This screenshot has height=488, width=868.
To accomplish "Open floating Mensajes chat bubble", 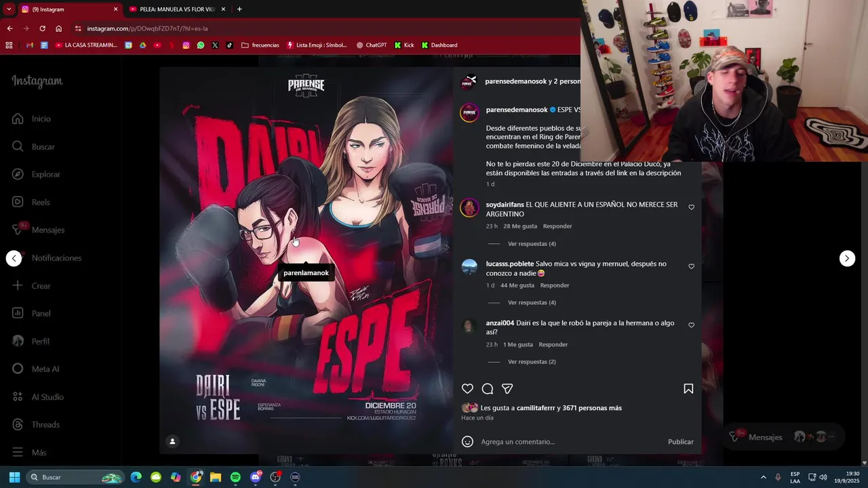I will (x=785, y=437).
